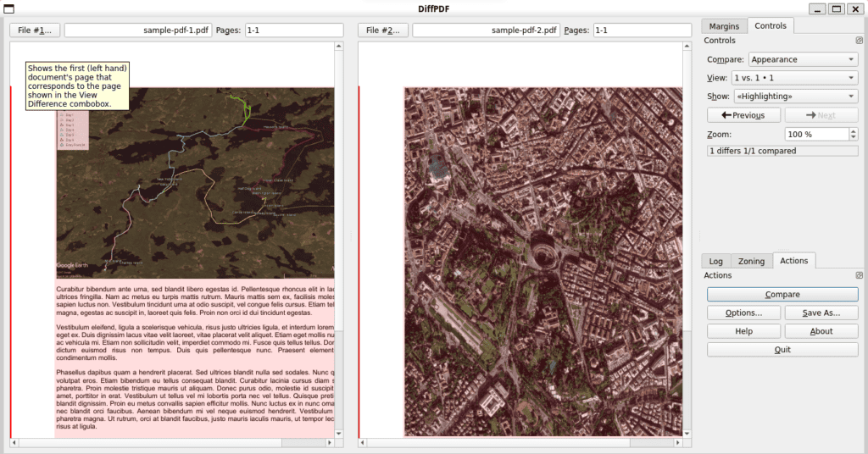The image size is (868, 454).
Task: Click left document horizontal scrollbar right arrow
Action: pos(330,442)
